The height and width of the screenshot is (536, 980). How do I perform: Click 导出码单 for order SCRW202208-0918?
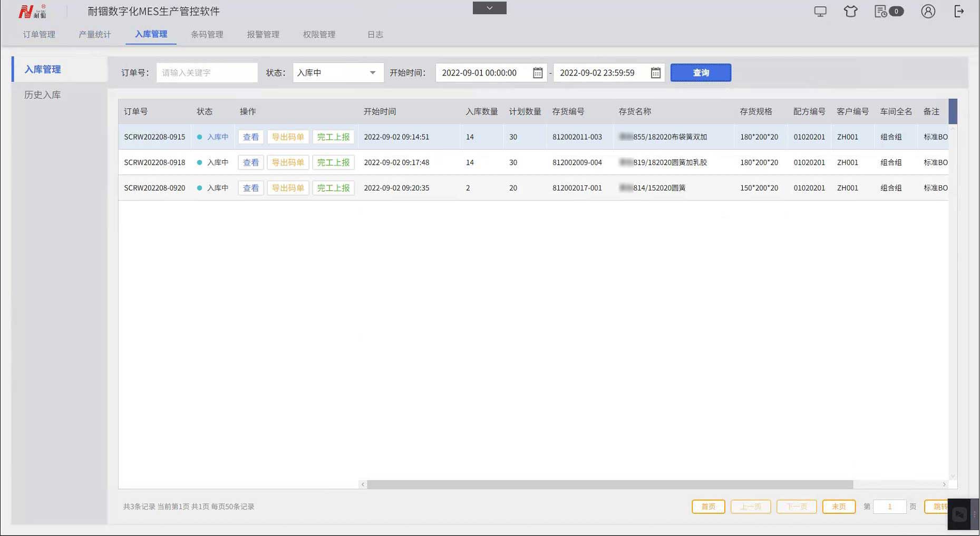coord(288,162)
